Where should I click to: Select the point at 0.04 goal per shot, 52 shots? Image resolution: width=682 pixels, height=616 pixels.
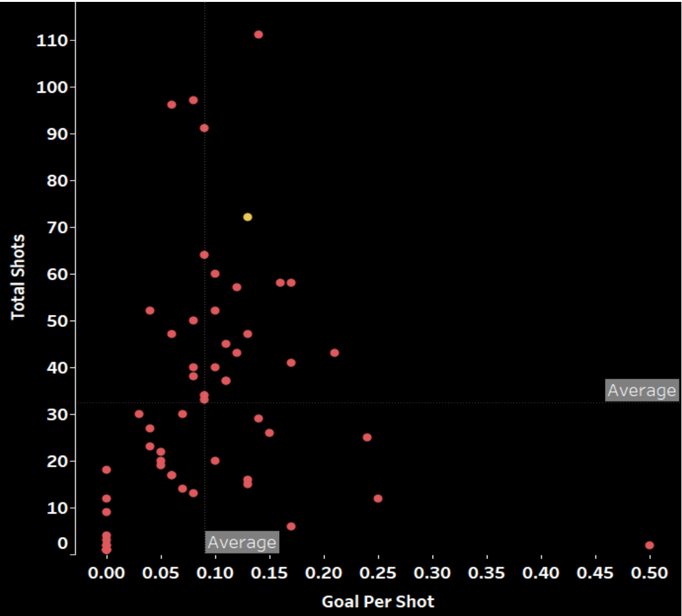(150, 311)
